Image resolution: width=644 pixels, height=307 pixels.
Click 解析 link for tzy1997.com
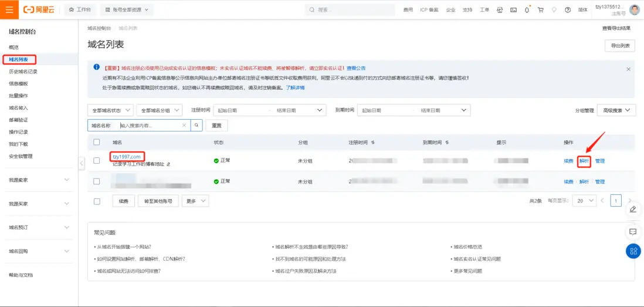(x=584, y=161)
